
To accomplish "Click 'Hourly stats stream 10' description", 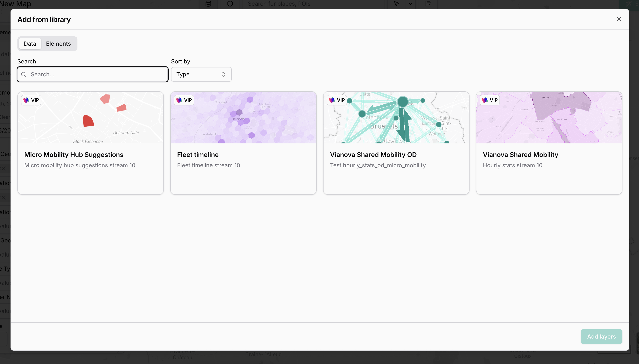I will click(x=512, y=165).
